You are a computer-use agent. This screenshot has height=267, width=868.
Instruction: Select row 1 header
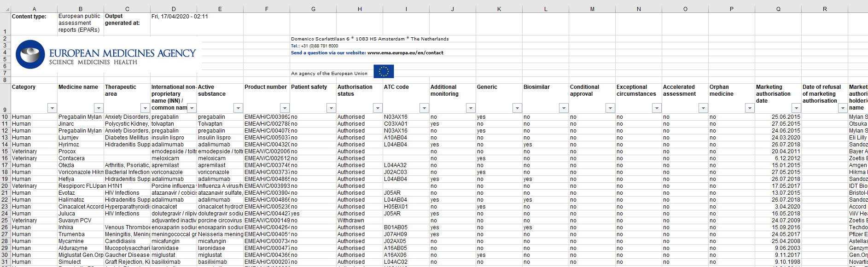(5, 24)
